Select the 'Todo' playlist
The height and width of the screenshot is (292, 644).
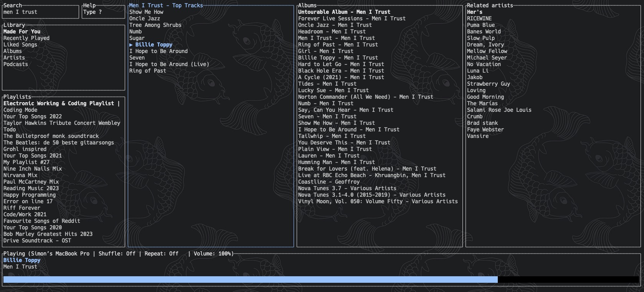(x=10, y=129)
